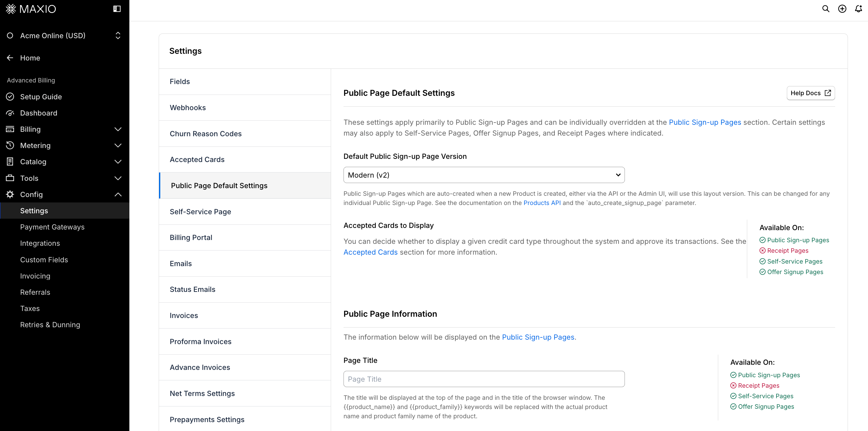Select the Proforma Invoices tab
This screenshot has width=868, height=431.
coord(245,342)
